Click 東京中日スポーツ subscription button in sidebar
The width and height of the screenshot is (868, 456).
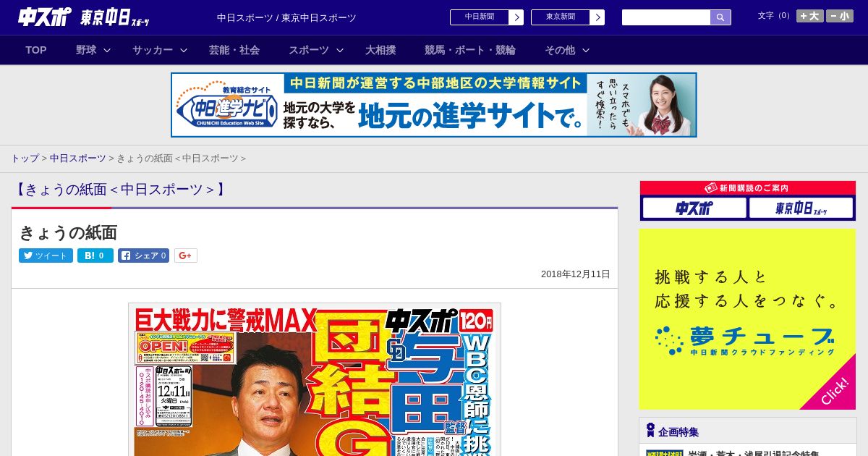[x=801, y=208]
